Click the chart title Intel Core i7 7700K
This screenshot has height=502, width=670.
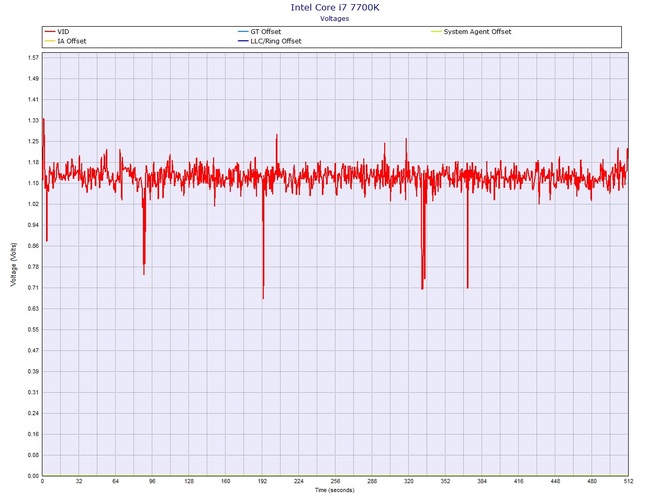[335, 8]
